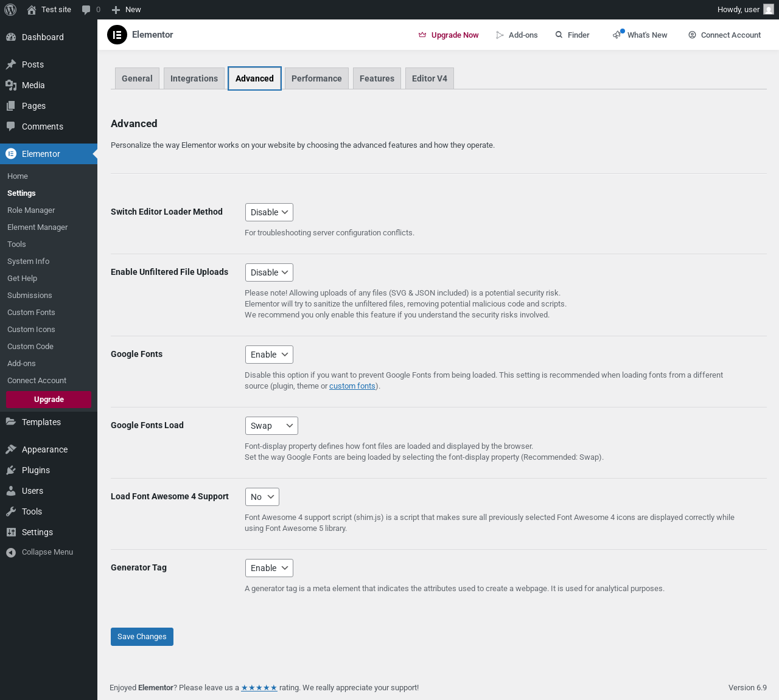Click the Google Fonts Load label
Image resolution: width=779 pixels, height=700 pixels.
[147, 425]
